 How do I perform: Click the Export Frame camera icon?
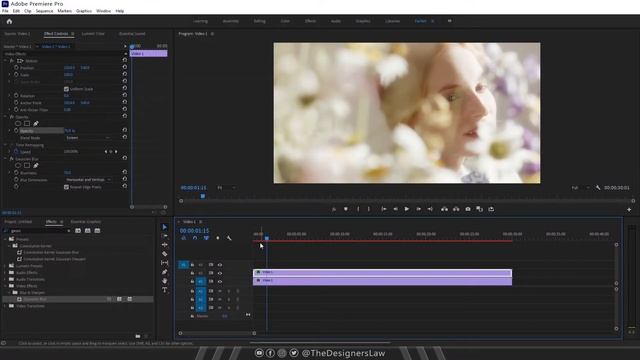(x=468, y=209)
